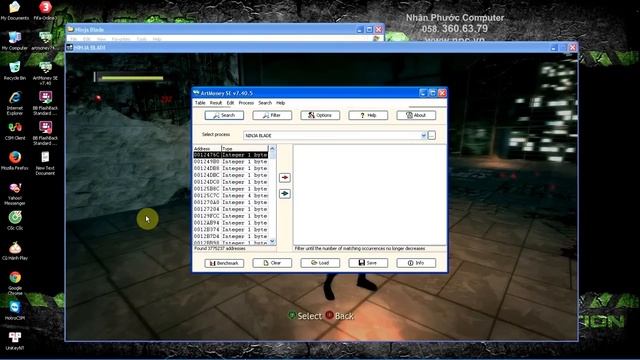Open My Computer desktop icon
640x360 pixels.
(15, 41)
